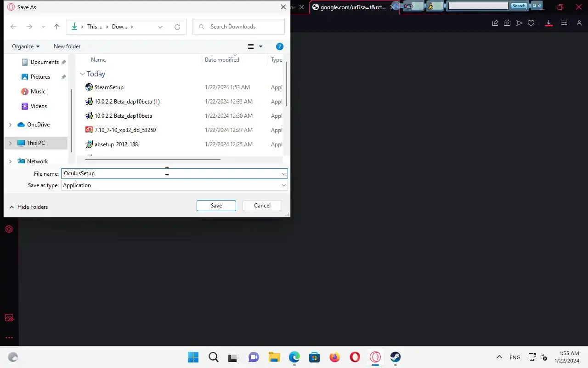
Task: Collapse the Today file group
Action: 82,74
